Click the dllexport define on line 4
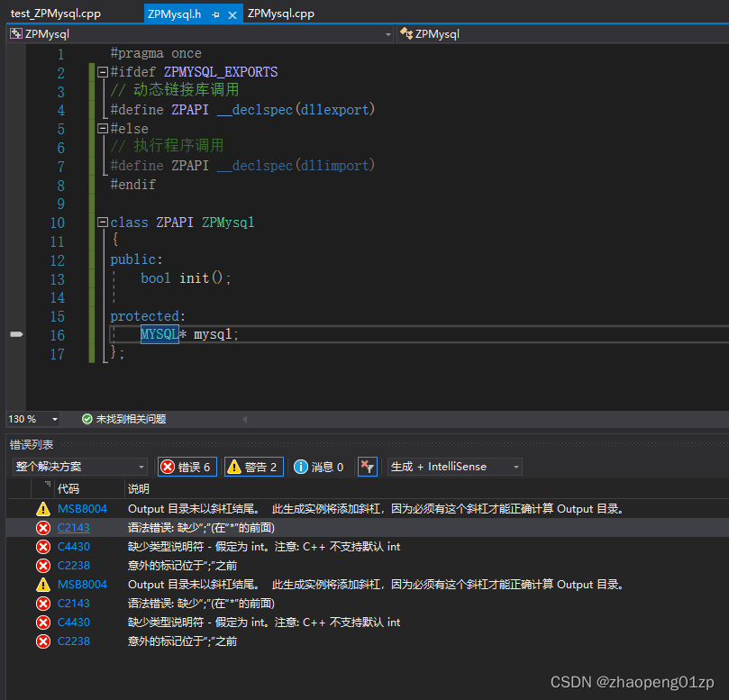The image size is (729, 700). click(x=242, y=110)
